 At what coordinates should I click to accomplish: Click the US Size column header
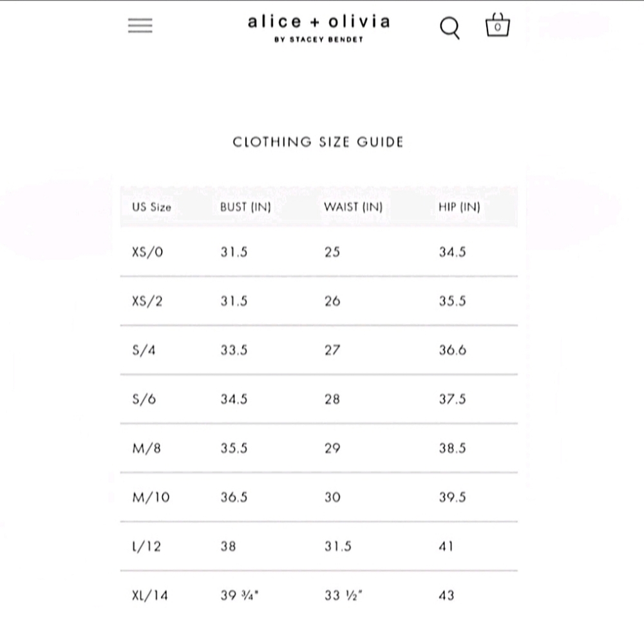(x=151, y=207)
